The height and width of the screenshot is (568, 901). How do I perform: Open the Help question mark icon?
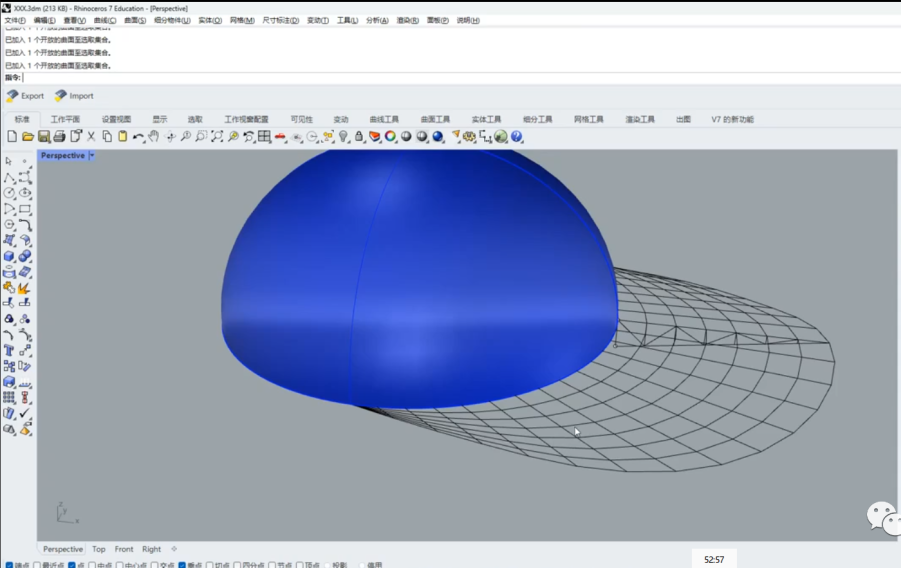click(x=517, y=137)
